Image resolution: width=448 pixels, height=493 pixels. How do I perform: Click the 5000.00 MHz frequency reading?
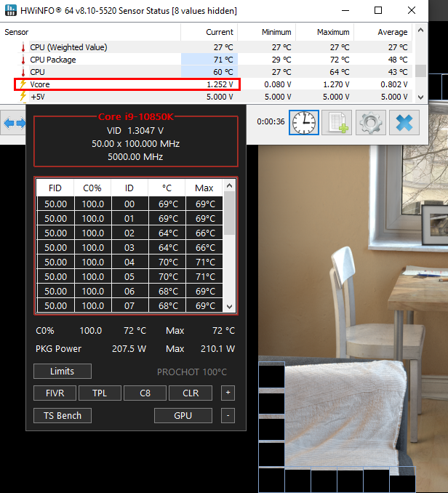(x=135, y=156)
